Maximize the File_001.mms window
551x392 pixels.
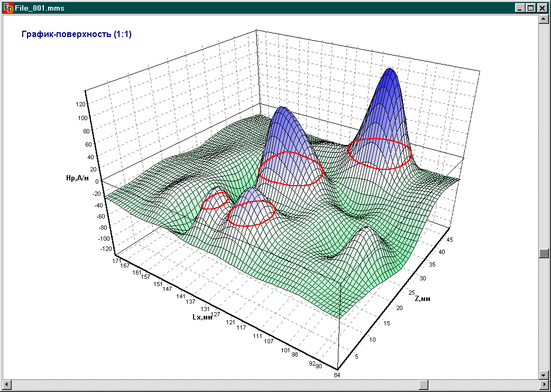531,7
